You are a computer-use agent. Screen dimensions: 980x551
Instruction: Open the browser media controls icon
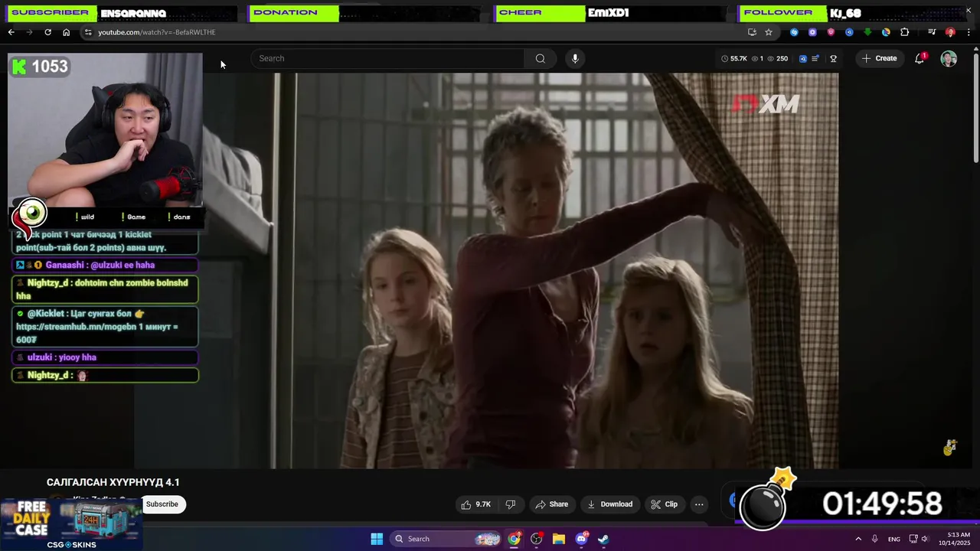pyautogui.click(x=932, y=32)
